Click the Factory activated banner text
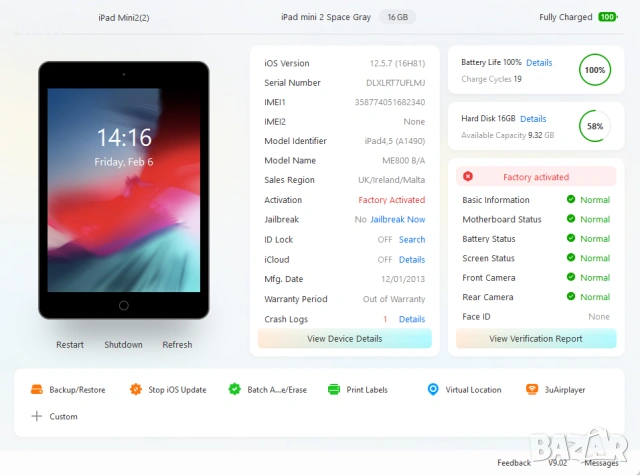This screenshot has height=475, width=640. 536,177
